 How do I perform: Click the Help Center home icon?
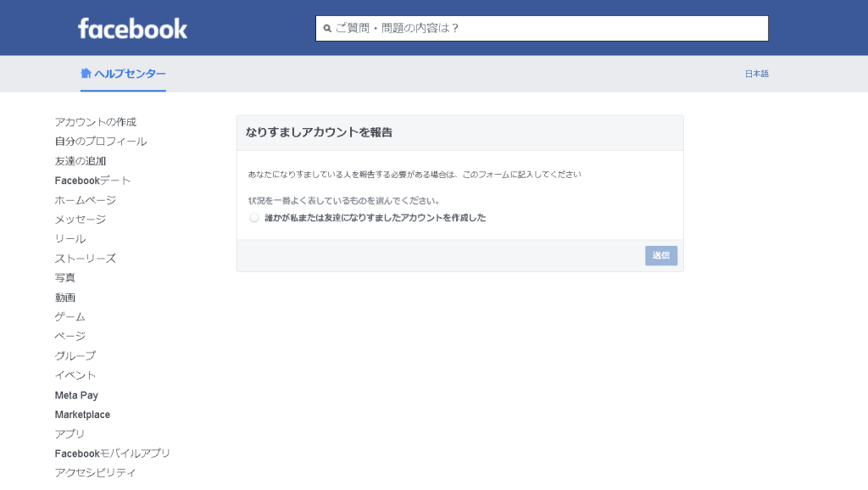[x=86, y=73]
